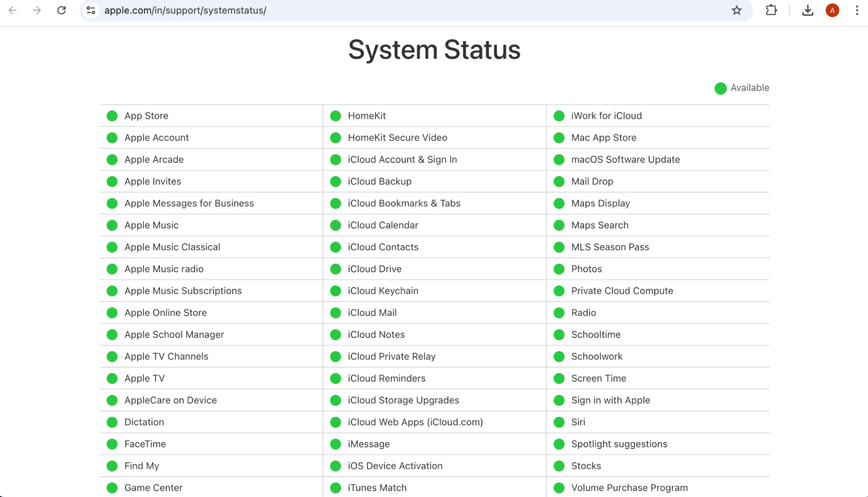Viewport: 868px width, 497px height.
Task: Click the profile avatar in the toolbar
Action: 832,10
